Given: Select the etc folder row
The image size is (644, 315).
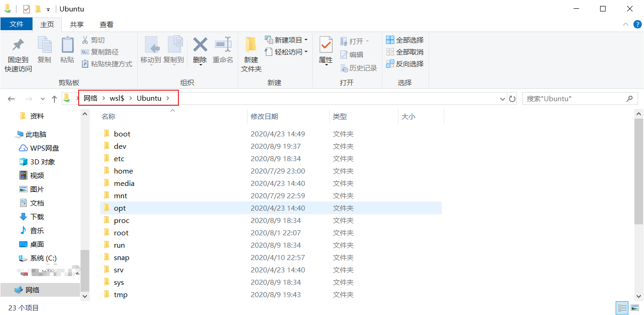Looking at the screenshot, I should click(271, 158).
